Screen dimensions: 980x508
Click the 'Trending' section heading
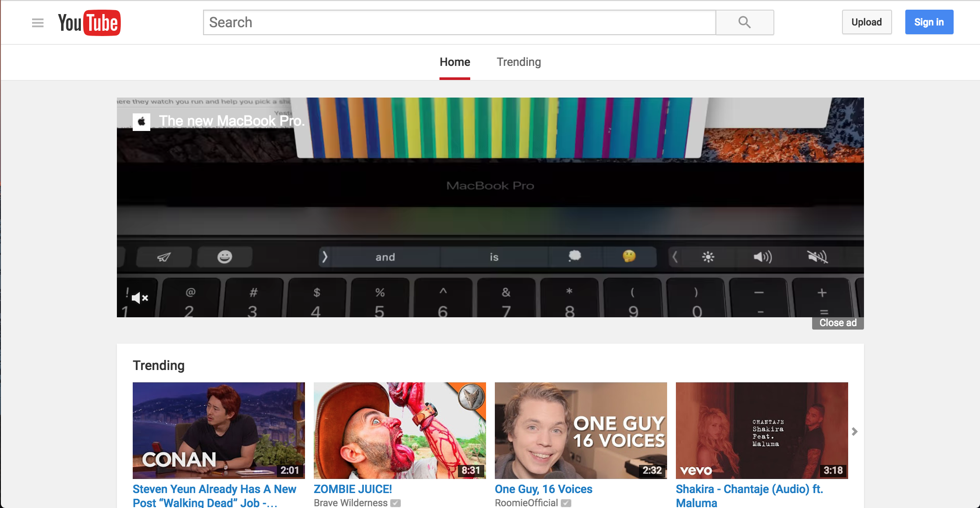[159, 366]
